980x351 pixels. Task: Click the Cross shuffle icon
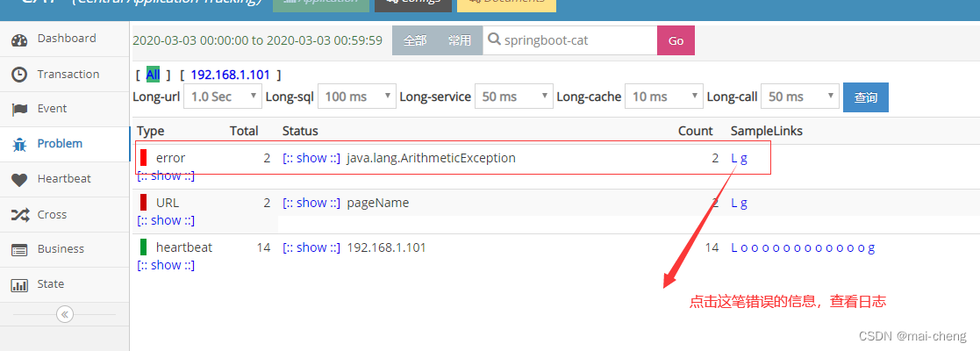coord(19,215)
